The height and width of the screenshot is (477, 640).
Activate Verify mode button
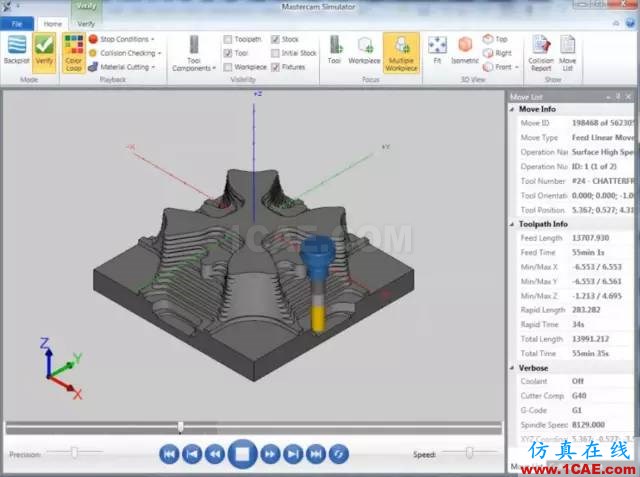pyautogui.click(x=44, y=52)
